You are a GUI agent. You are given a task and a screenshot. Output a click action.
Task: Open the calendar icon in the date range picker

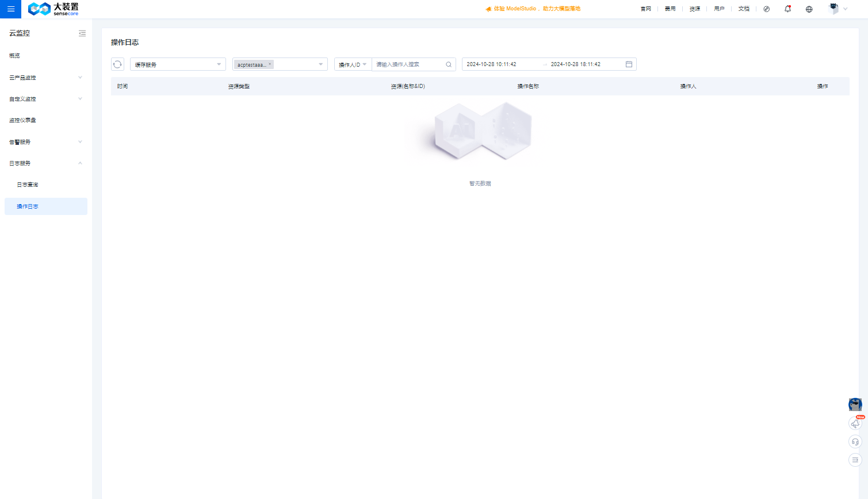[x=629, y=64]
